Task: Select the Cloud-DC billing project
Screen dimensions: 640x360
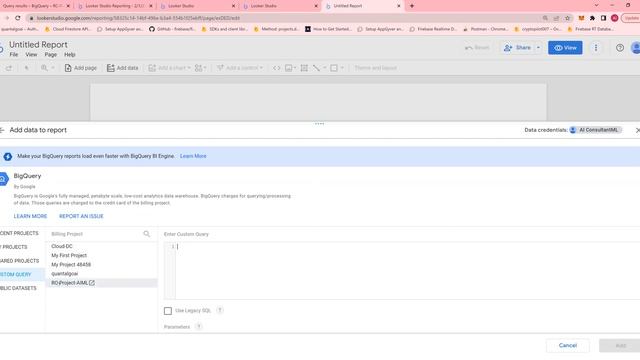Action: pos(102,247)
